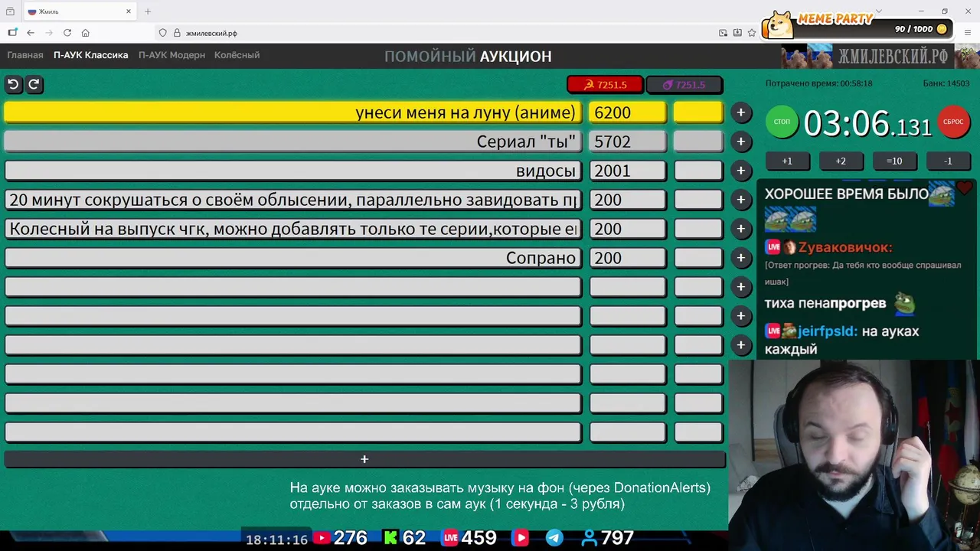
Task: Click the ЖМИЛЕВСКИЙ.РФ logo banner
Action: click(x=880, y=56)
